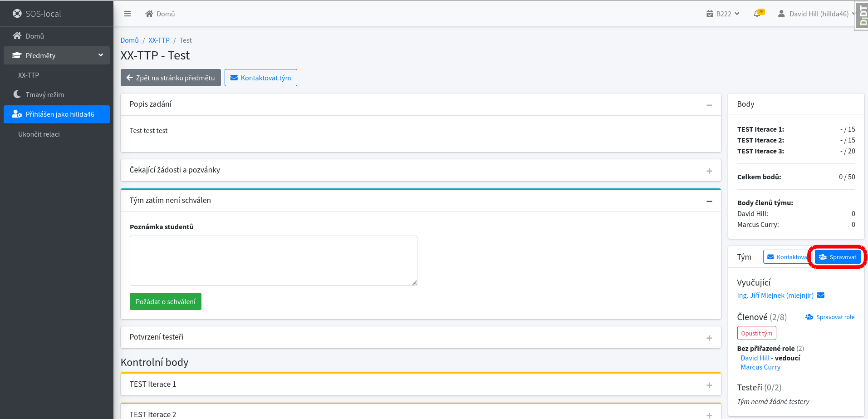868x419 pixels.
Task: Click the hamburger sidebar toggle icon
Action: click(x=128, y=14)
